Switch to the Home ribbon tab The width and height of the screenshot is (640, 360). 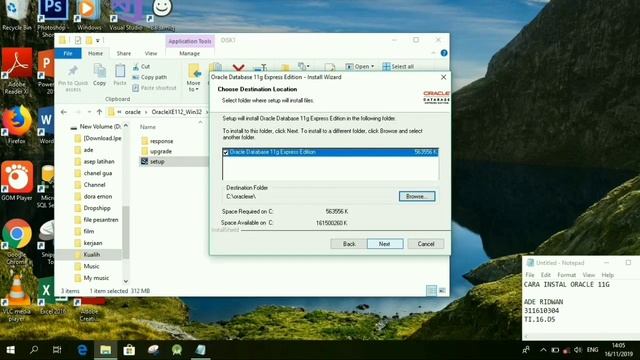pos(95,53)
